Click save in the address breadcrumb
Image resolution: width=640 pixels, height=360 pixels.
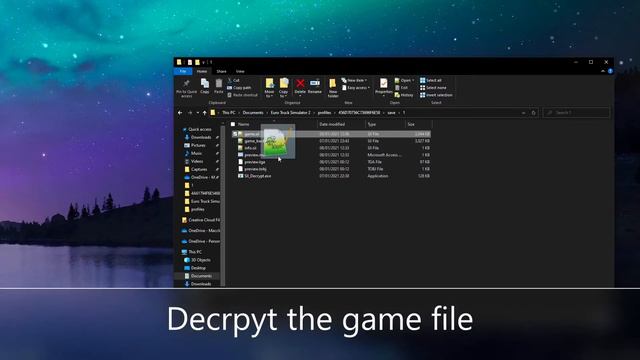(x=391, y=113)
